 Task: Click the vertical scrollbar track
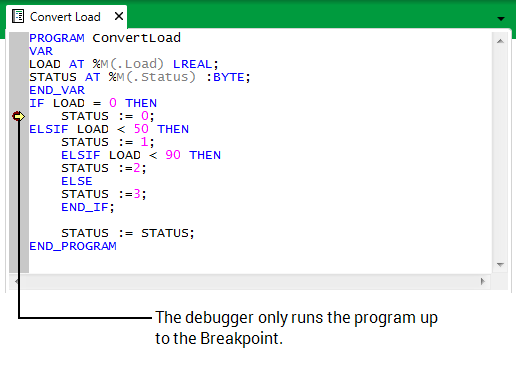(x=500, y=153)
